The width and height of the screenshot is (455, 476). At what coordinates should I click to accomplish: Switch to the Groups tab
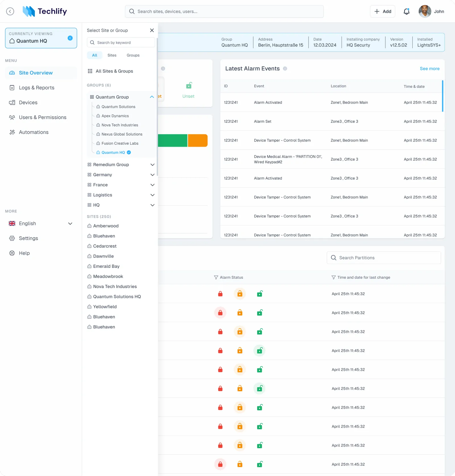pyautogui.click(x=133, y=55)
